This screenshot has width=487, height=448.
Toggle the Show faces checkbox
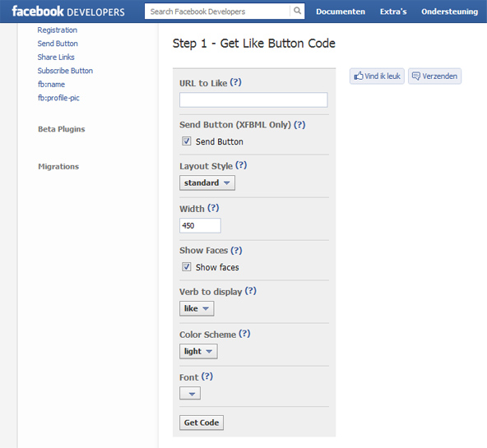(187, 267)
